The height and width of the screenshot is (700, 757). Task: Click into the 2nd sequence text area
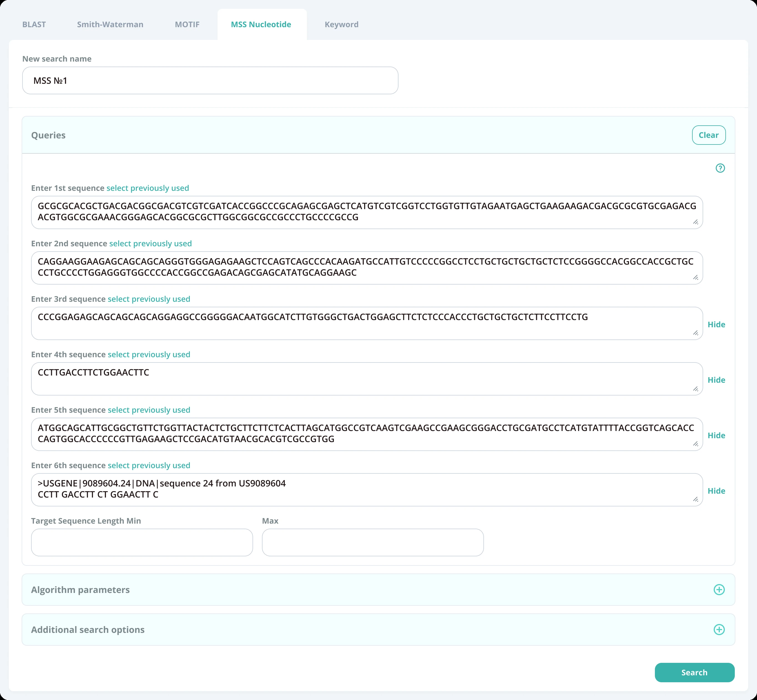click(367, 268)
